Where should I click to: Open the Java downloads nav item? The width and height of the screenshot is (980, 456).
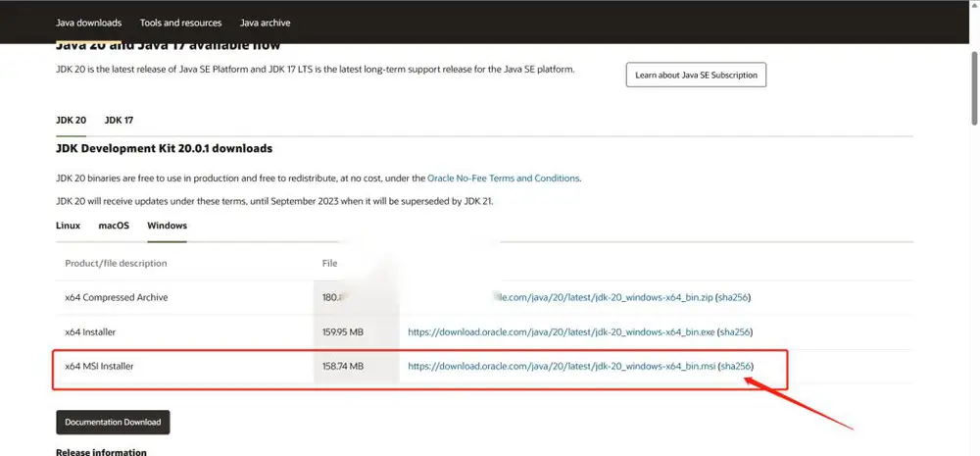click(88, 23)
